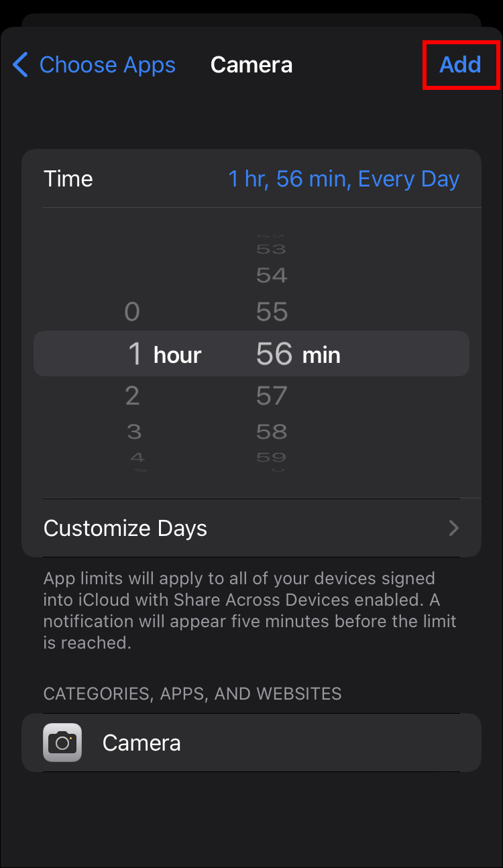503x868 pixels.
Task: Choose 57 in the minutes wheel
Action: [x=272, y=396]
